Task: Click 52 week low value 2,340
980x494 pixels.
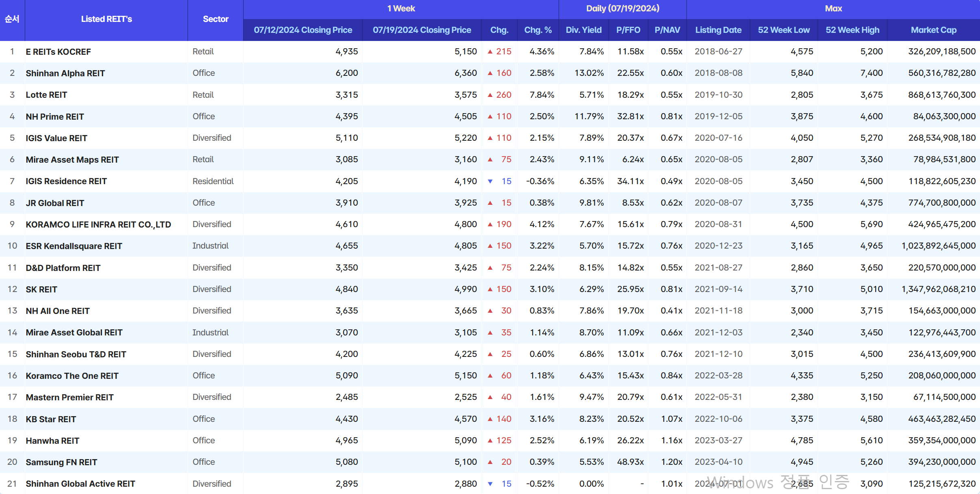Action: [x=802, y=333]
